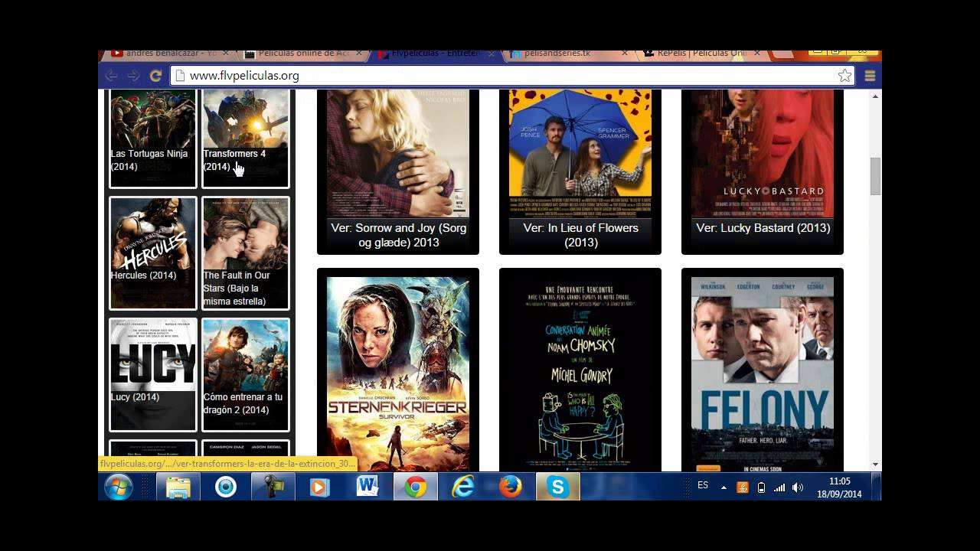This screenshot has height=551, width=980.
Task: Open the Sternenkrieger Survivor poster
Action: [x=398, y=373]
